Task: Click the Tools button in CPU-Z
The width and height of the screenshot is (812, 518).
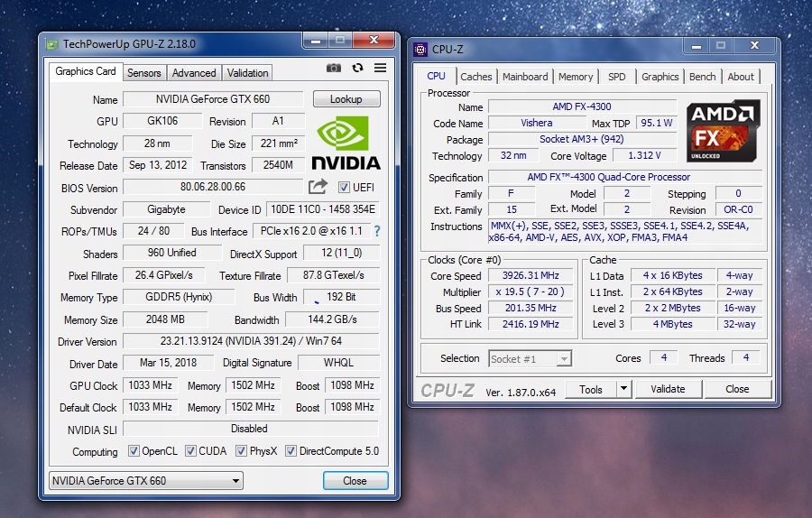Action: click(x=591, y=389)
